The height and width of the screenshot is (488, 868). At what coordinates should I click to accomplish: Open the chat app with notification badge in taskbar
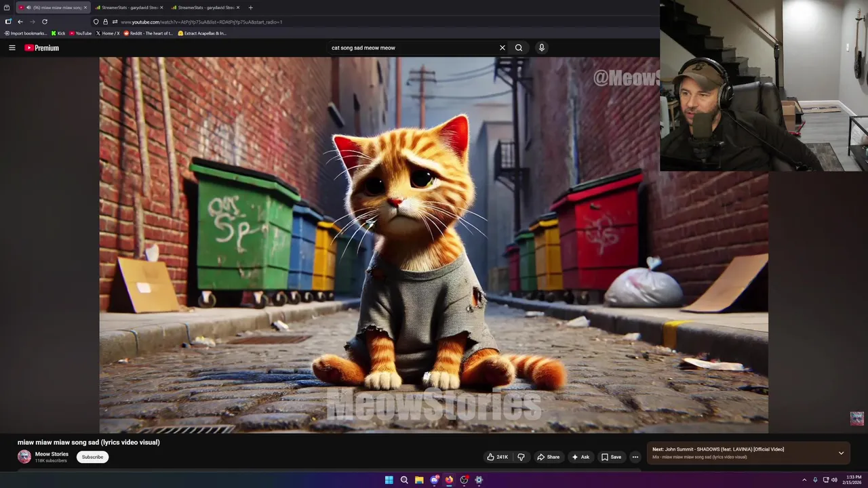[x=434, y=480]
